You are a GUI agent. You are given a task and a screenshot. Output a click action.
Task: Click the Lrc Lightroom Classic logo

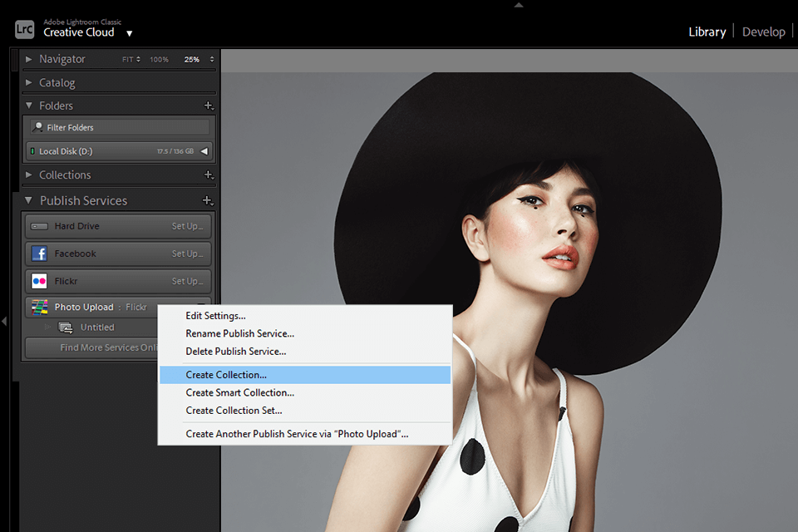coord(24,30)
